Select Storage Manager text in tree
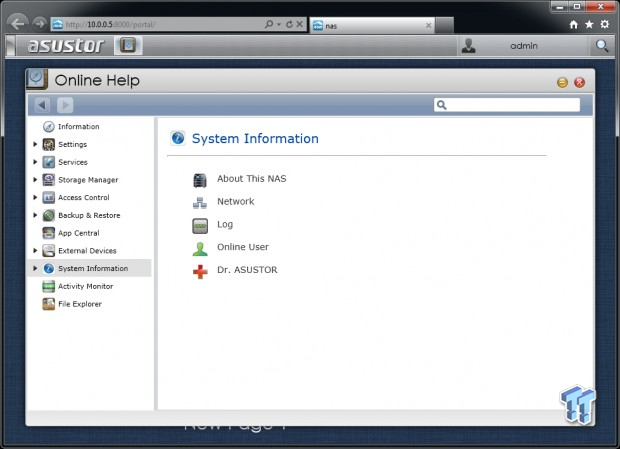Screen dimensions: 620x449 click(x=88, y=180)
